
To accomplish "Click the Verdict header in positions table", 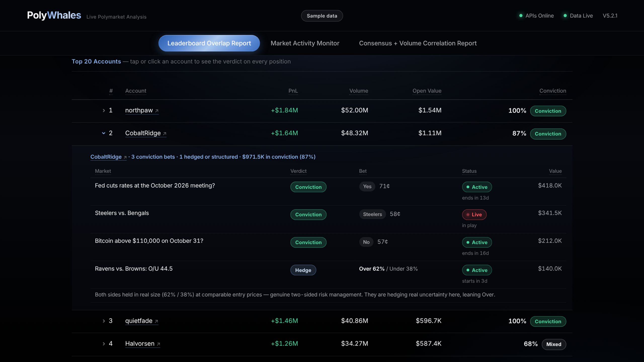I will (x=298, y=171).
